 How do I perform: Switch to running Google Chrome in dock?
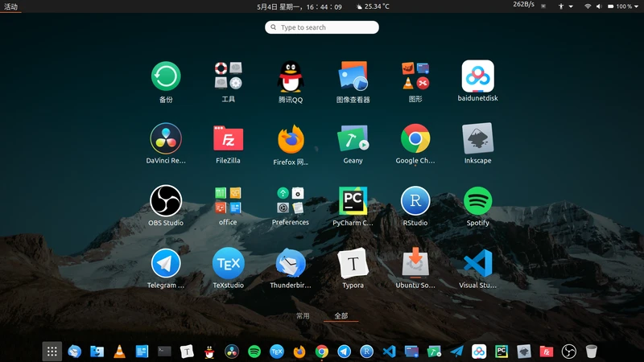(321, 352)
